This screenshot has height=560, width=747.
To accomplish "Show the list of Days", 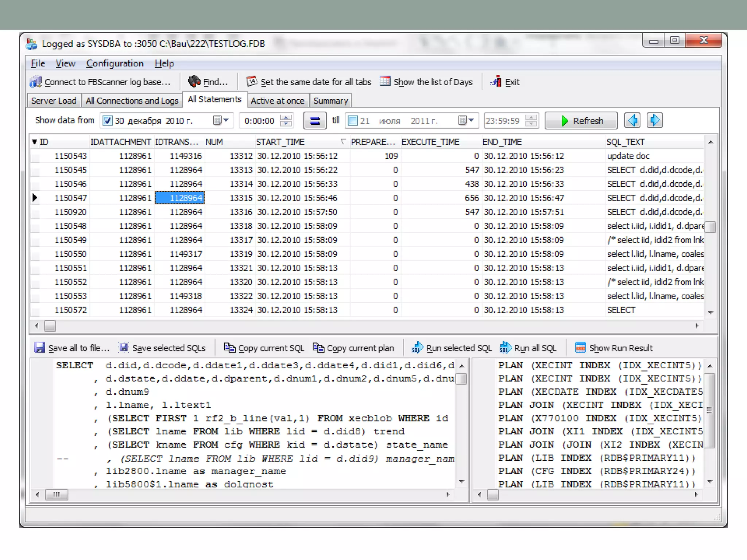I will click(x=426, y=82).
